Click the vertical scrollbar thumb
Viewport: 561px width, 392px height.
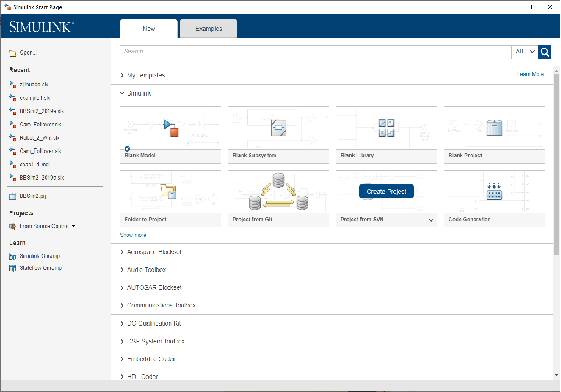(x=556, y=165)
